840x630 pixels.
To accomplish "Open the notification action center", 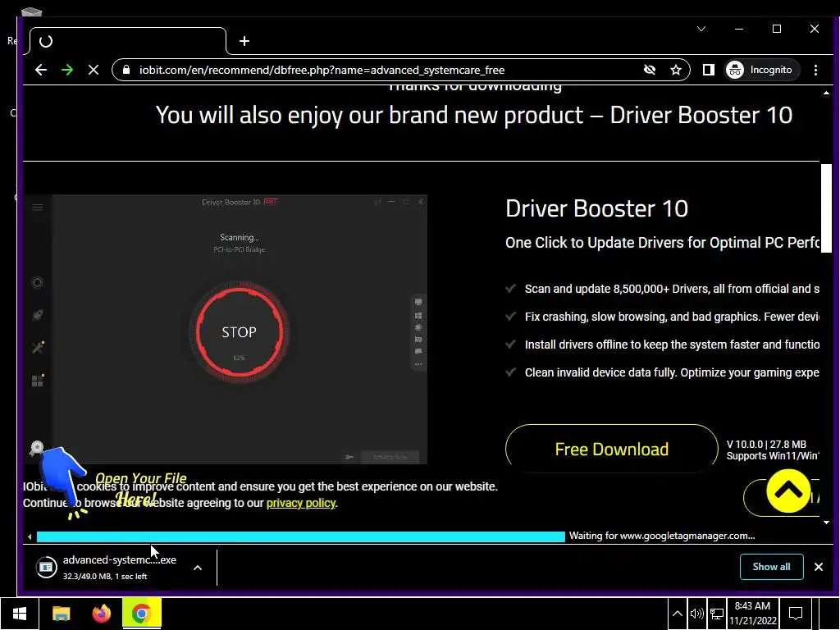I will coord(796,614).
